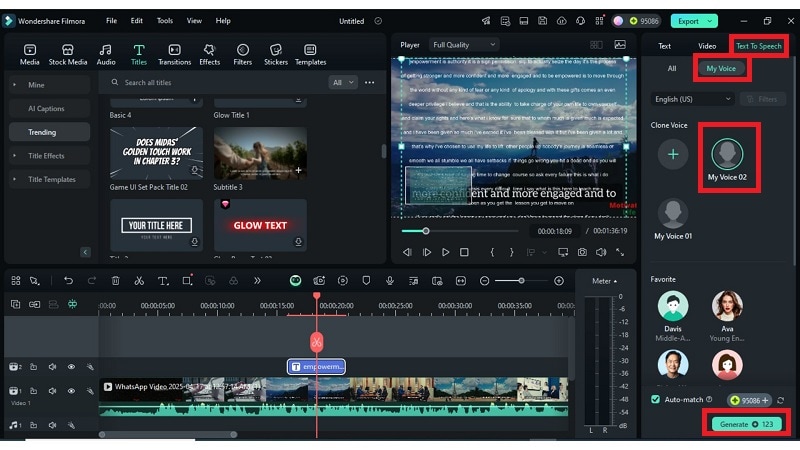Select the My Voice 02 clone voice
Screen dimensions: 800x450
[727, 159]
